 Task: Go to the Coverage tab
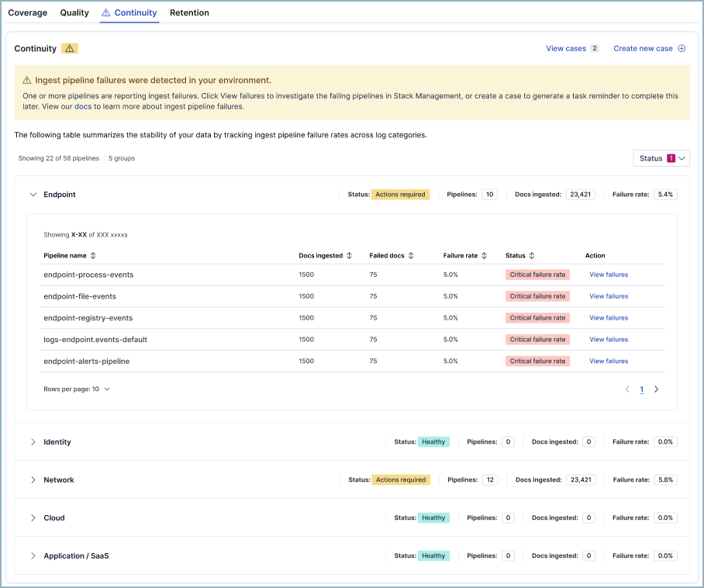[x=27, y=12]
